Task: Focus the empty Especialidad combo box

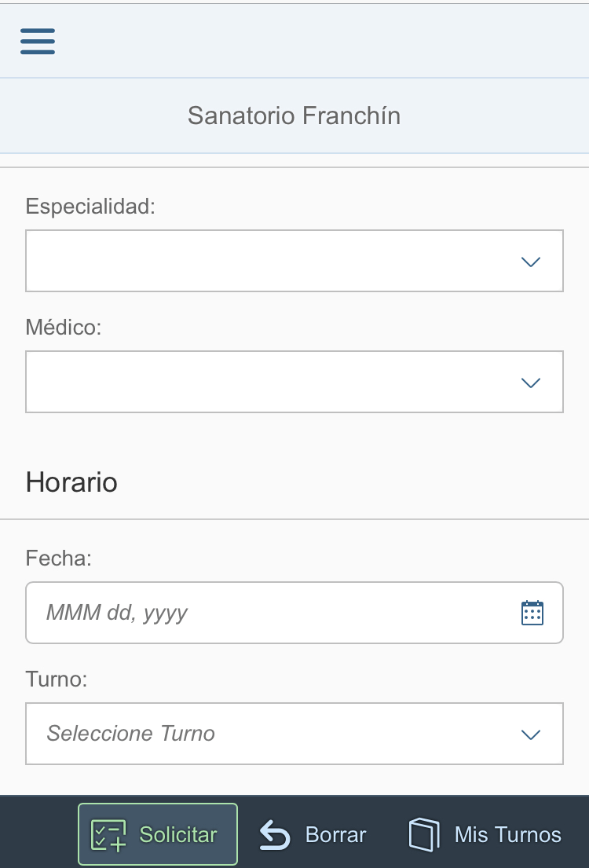Action: pos(294,261)
